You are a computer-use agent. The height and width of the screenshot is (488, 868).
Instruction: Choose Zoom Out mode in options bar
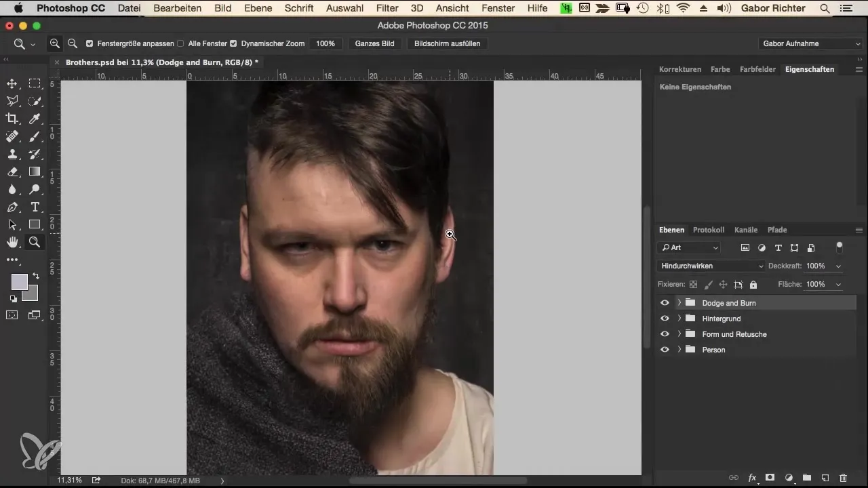coord(73,43)
